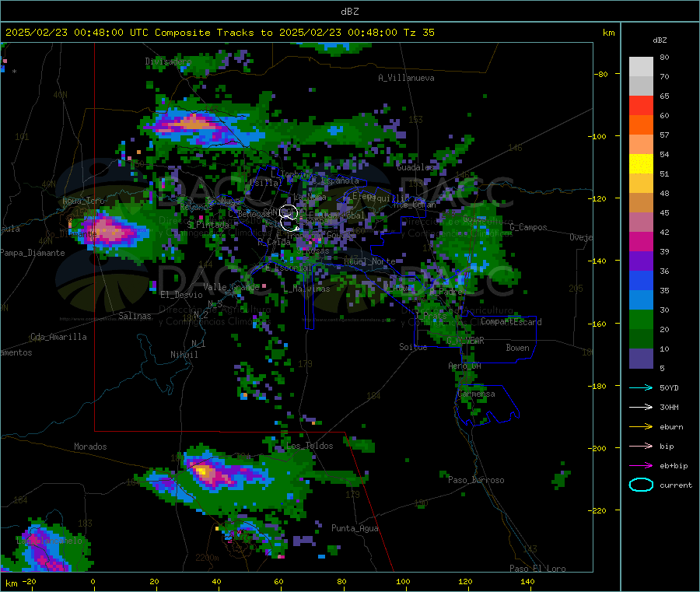Click the Guadales map label
700x592 pixels.
415,167
